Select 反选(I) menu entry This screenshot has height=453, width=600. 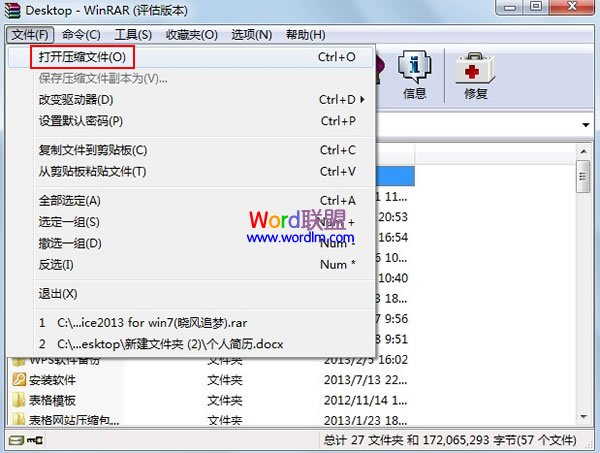[190, 264]
